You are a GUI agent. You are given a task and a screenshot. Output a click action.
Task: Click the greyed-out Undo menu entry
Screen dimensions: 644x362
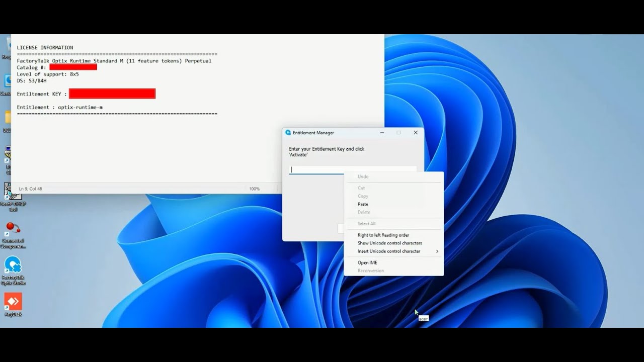click(363, 176)
